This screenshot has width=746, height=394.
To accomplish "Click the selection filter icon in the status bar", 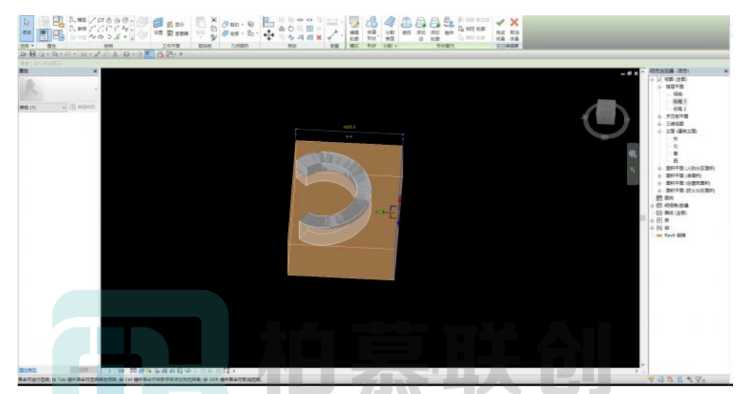I will (x=700, y=379).
